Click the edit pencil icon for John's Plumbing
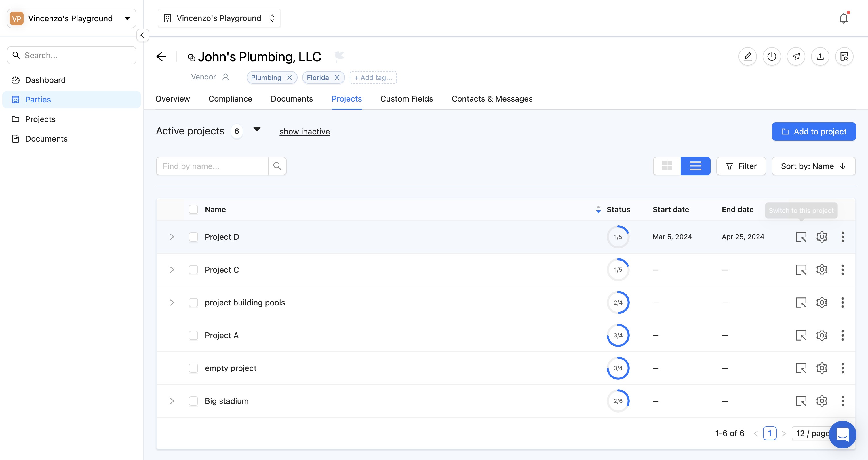The image size is (868, 460). coord(747,56)
